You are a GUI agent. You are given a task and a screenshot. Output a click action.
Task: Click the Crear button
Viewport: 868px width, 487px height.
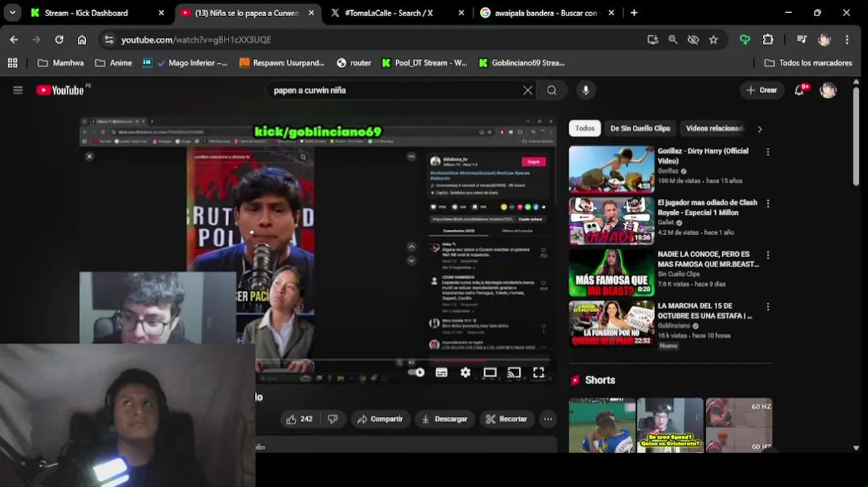[761, 90]
